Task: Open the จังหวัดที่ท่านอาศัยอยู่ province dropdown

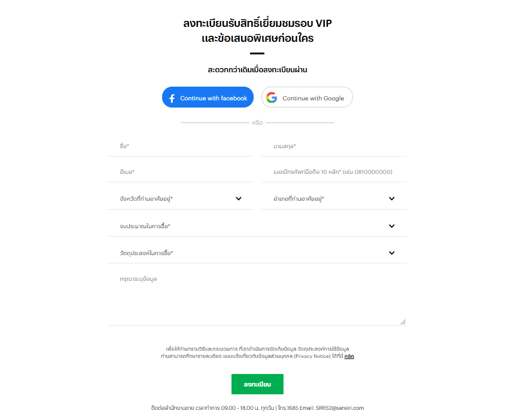Action: tap(180, 199)
